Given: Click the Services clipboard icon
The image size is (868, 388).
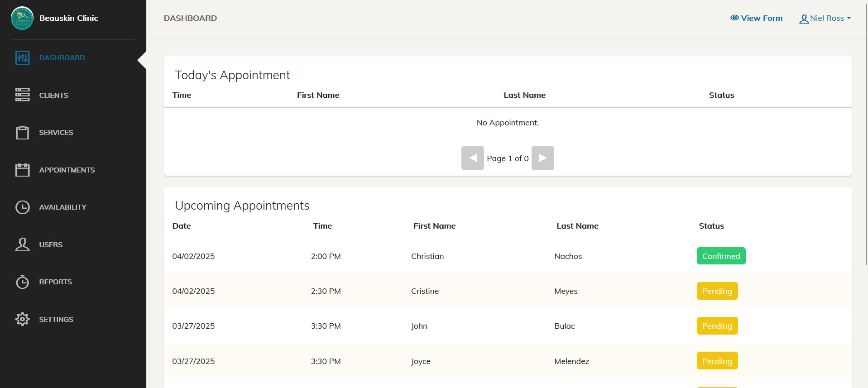Looking at the screenshot, I should click(x=23, y=133).
